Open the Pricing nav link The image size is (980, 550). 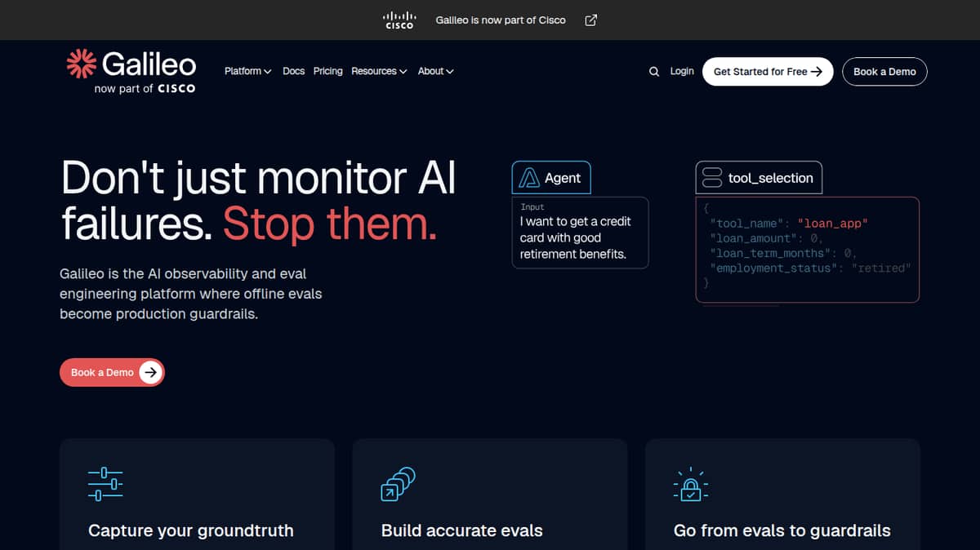(x=327, y=72)
